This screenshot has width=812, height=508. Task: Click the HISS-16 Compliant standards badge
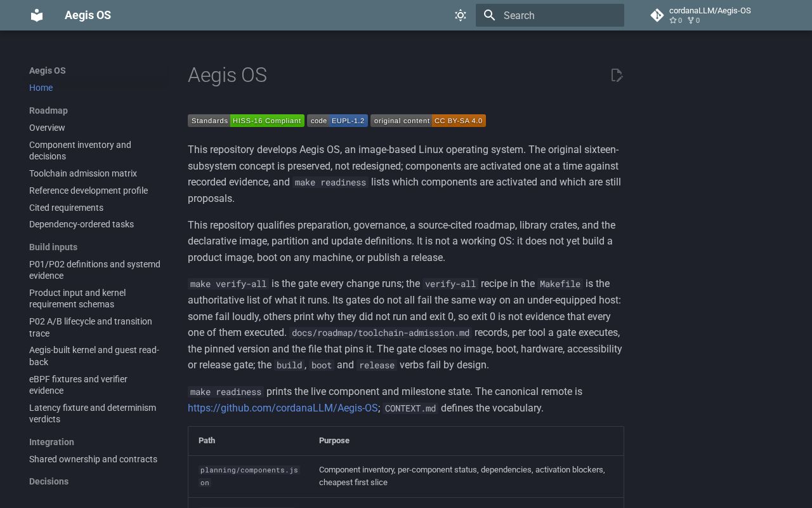point(246,121)
